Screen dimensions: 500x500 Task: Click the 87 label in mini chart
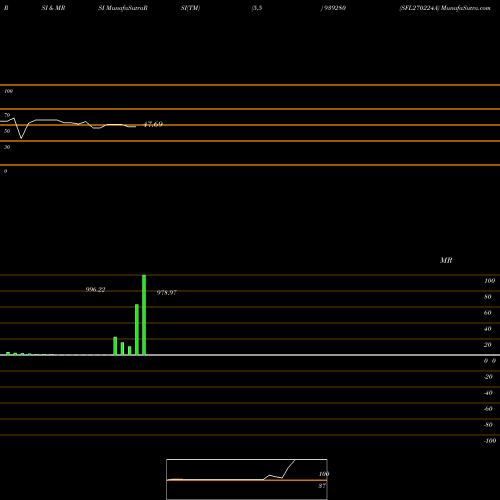[x=322, y=486]
